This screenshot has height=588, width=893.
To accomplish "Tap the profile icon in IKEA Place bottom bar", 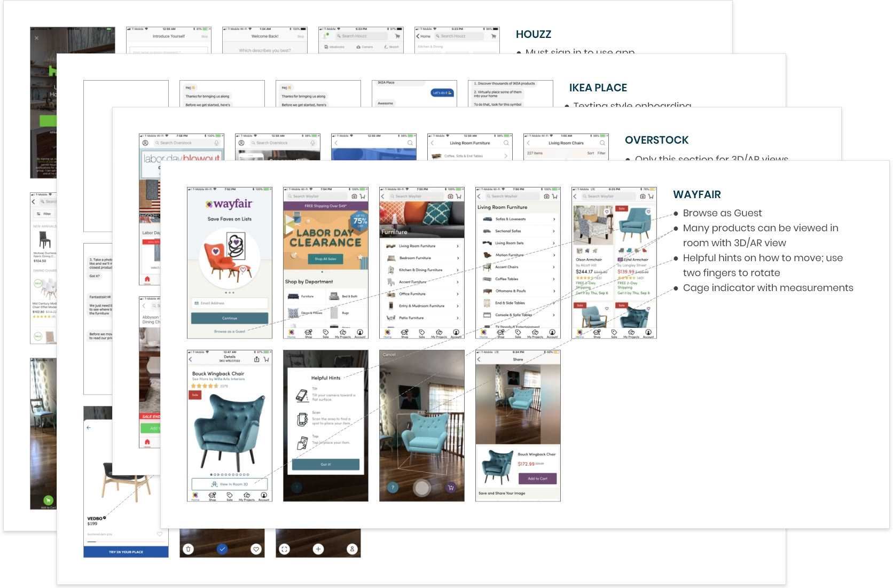I will [352, 548].
